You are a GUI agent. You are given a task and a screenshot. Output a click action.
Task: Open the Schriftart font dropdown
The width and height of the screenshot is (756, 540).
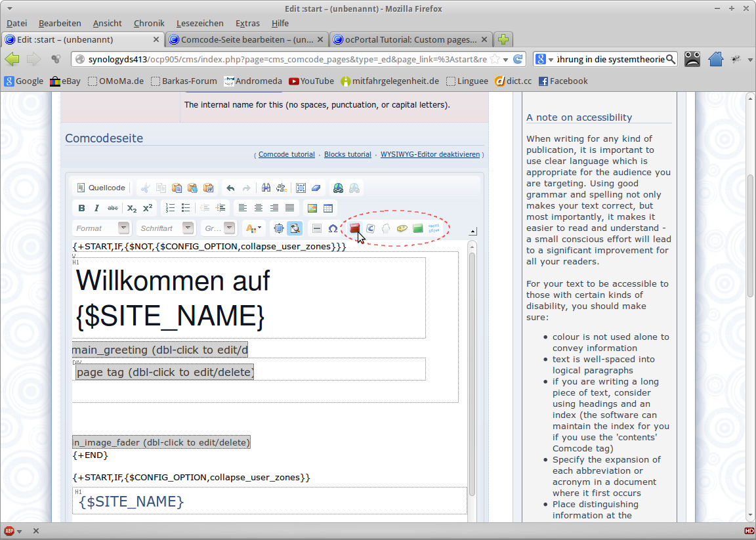tap(165, 228)
